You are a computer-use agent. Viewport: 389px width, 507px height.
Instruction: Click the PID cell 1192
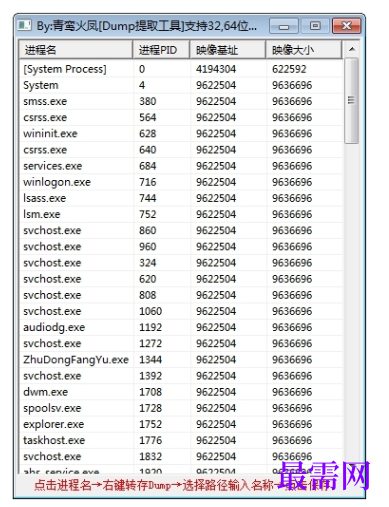(150, 327)
